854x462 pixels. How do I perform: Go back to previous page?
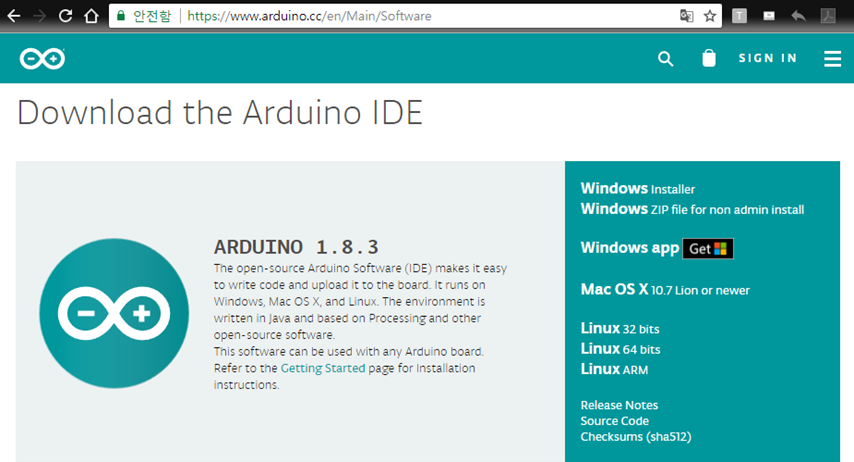(14, 16)
